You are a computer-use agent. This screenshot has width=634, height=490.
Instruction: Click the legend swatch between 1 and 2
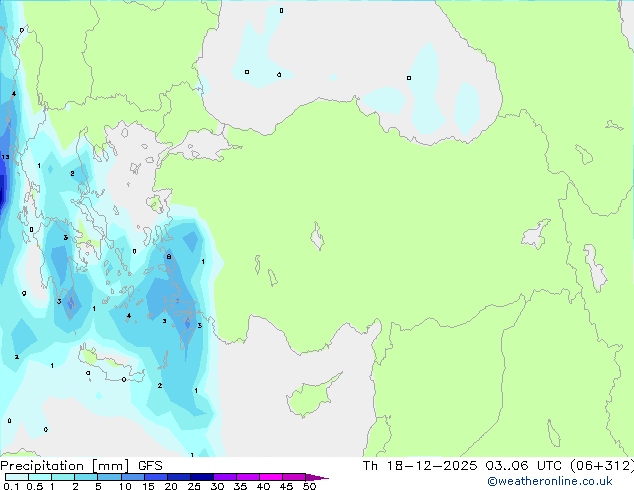pos(63,477)
